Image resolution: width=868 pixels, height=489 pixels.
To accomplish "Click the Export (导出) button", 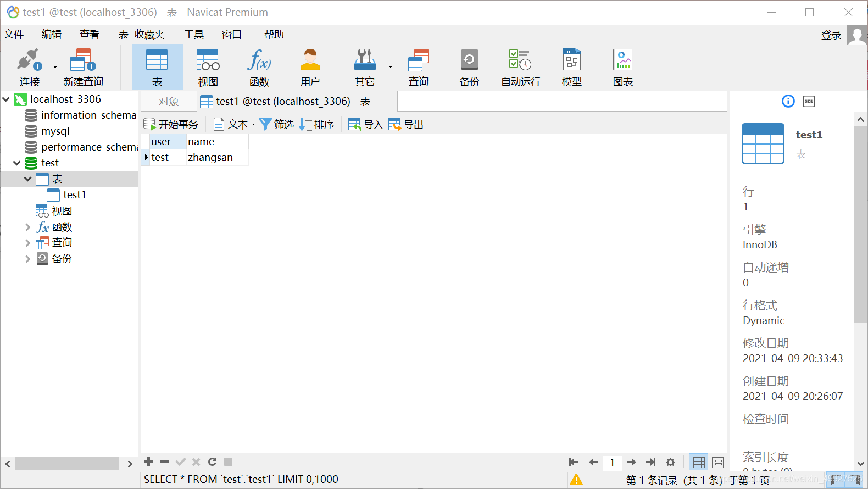I will click(x=406, y=125).
